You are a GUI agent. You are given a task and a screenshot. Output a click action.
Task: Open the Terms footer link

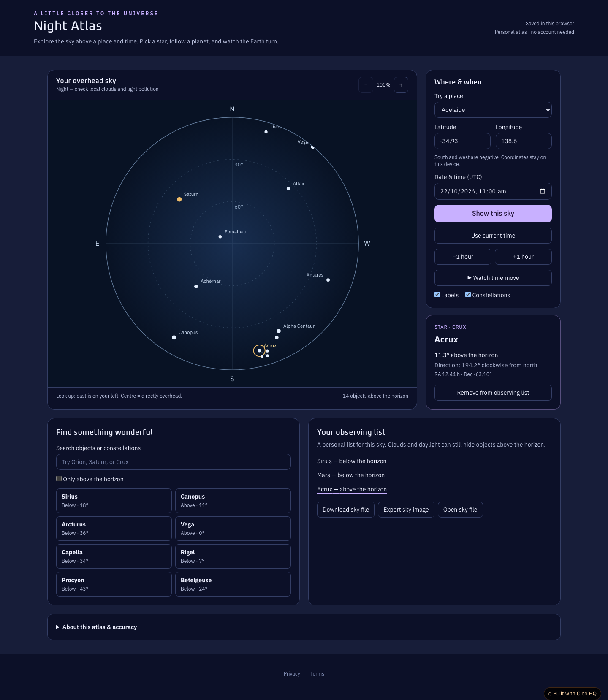(x=317, y=674)
